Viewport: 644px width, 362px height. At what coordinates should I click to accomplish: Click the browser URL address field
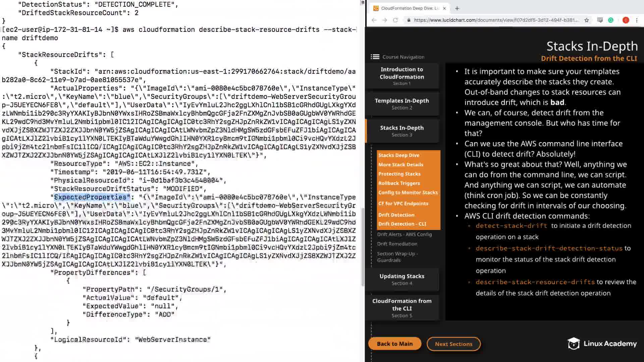(496, 20)
